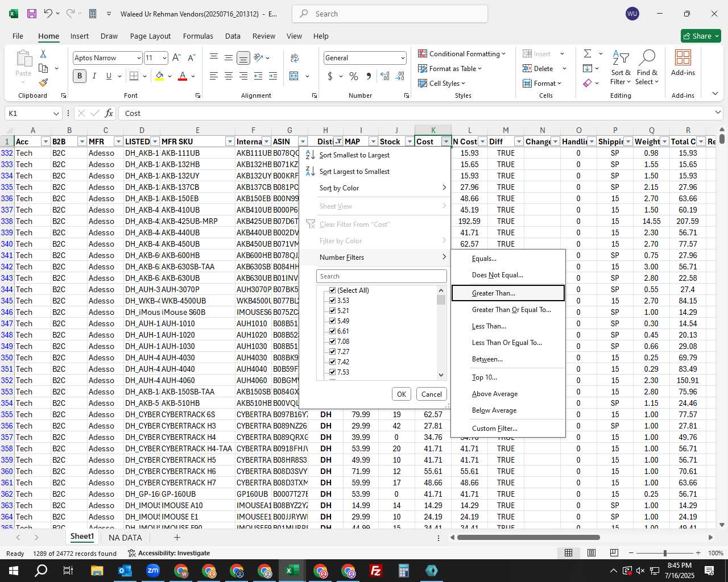Open Outlook from the taskbar

pos(125,571)
